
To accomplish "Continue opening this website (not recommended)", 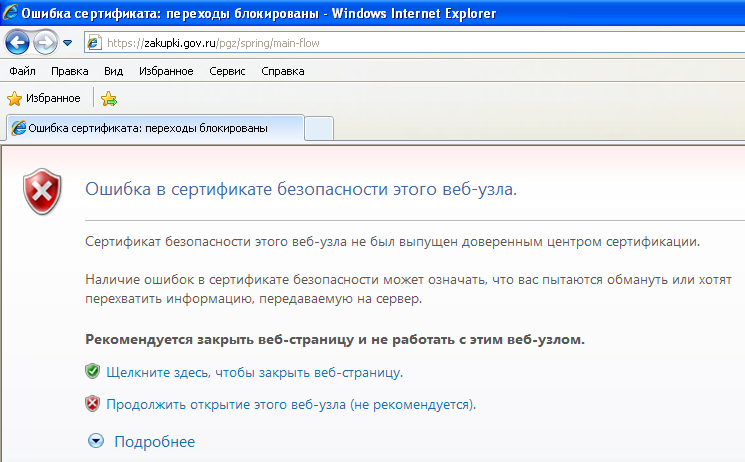I will click(291, 404).
